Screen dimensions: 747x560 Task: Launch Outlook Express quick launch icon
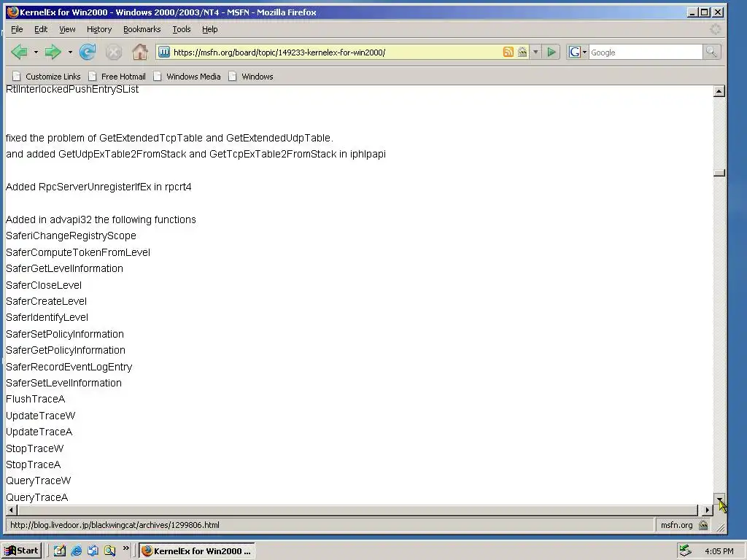[x=93, y=551]
